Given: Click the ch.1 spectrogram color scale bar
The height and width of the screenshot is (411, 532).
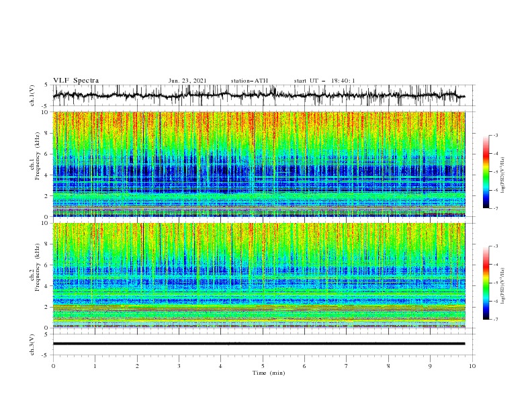Looking at the screenshot, I should tap(486, 172).
